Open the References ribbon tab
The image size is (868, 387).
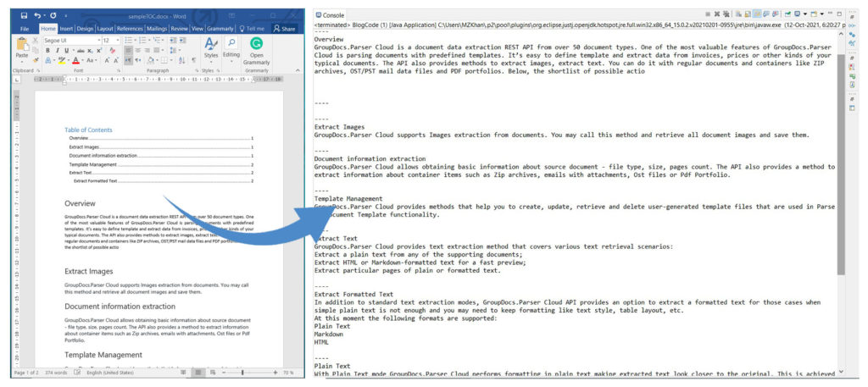[128, 28]
